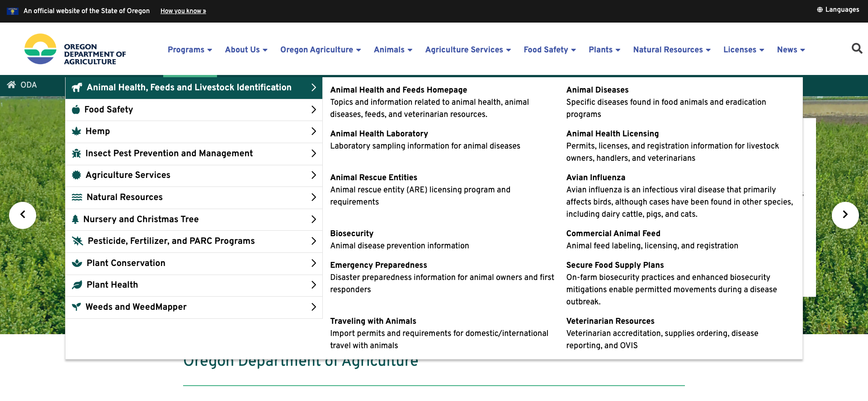Open the Animal Health Laboratory link

[379, 134]
